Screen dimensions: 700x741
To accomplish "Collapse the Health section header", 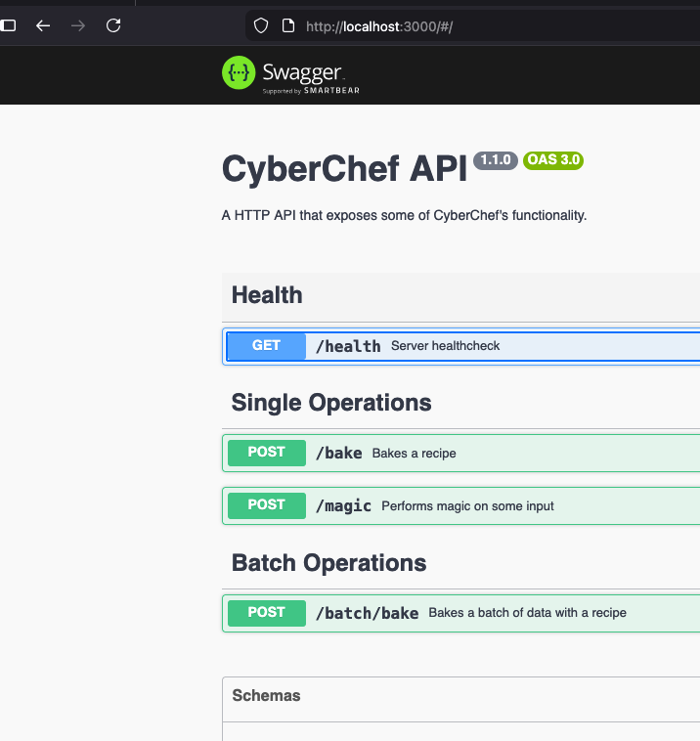I will tap(460, 295).
